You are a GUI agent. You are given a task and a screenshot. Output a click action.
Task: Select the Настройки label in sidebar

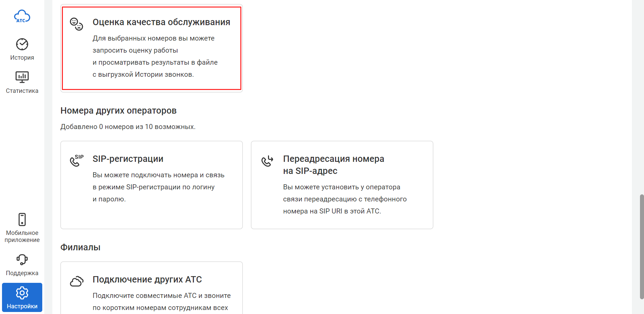pyautogui.click(x=22, y=306)
